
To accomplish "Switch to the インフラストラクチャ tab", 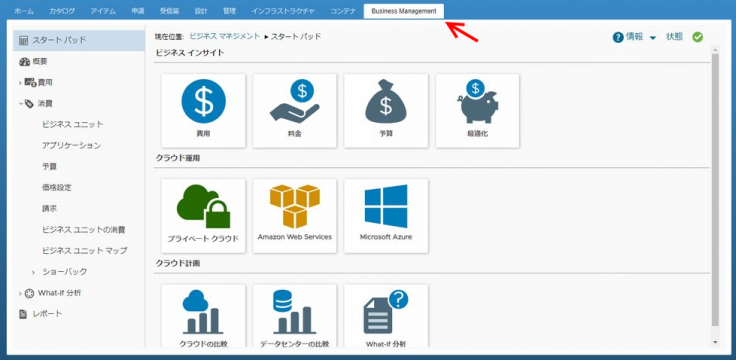I will coord(283,11).
